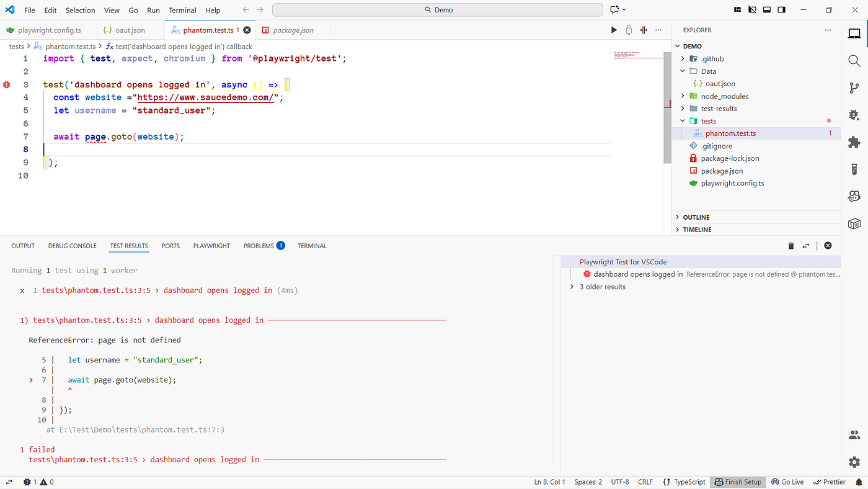Open the Explorer view in the activity bar

[x=854, y=34]
